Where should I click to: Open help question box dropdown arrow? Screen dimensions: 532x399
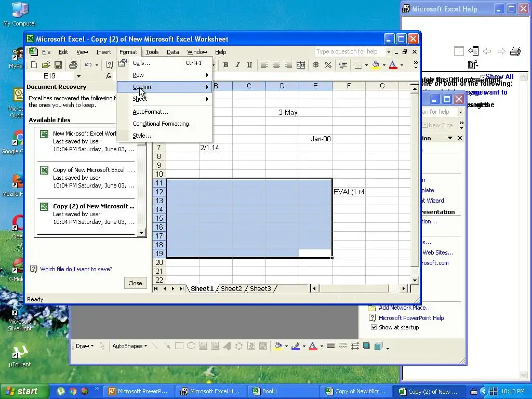pos(389,52)
